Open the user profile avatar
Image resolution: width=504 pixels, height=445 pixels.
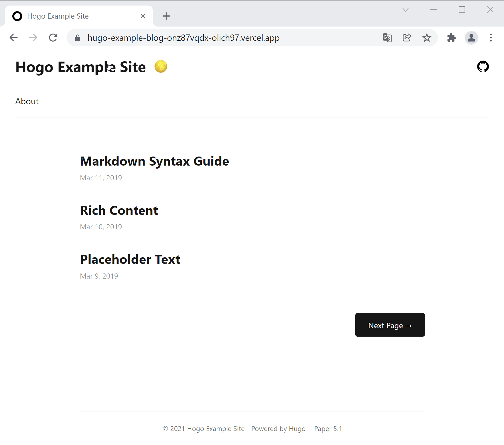coord(471,37)
